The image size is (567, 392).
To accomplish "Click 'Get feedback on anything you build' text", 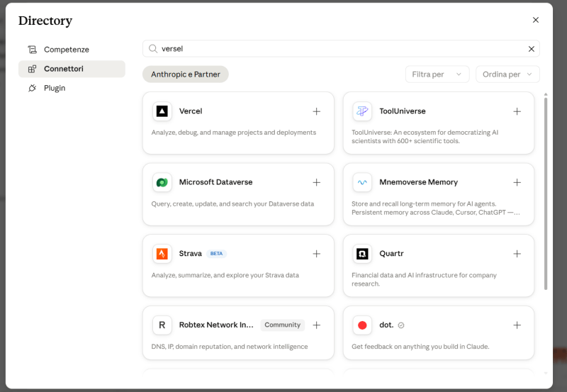I will [420, 347].
